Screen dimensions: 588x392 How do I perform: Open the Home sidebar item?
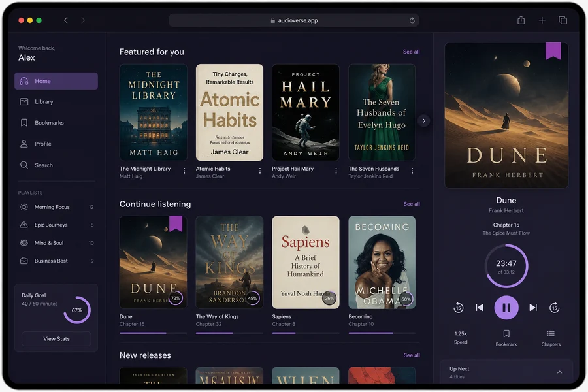56,81
